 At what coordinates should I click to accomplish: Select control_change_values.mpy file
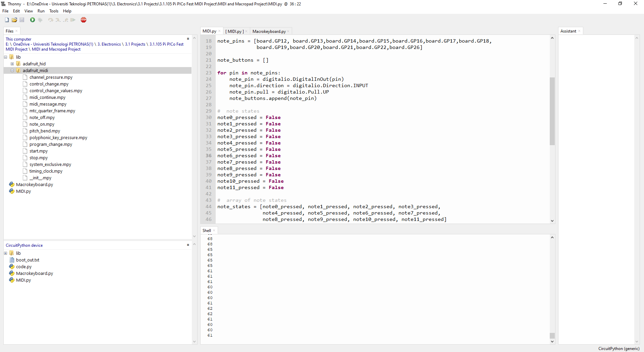pos(56,91)
